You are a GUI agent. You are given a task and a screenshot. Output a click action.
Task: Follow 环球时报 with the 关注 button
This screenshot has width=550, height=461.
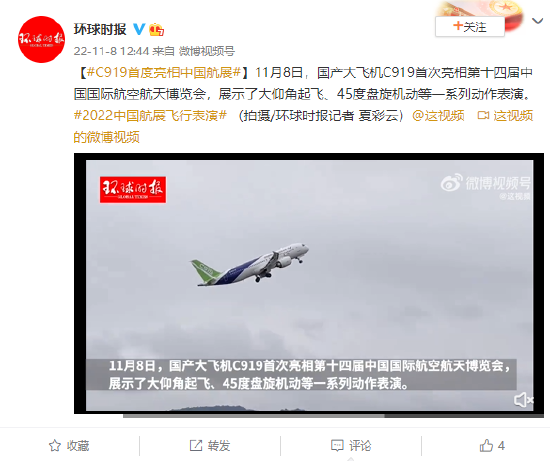470,27
